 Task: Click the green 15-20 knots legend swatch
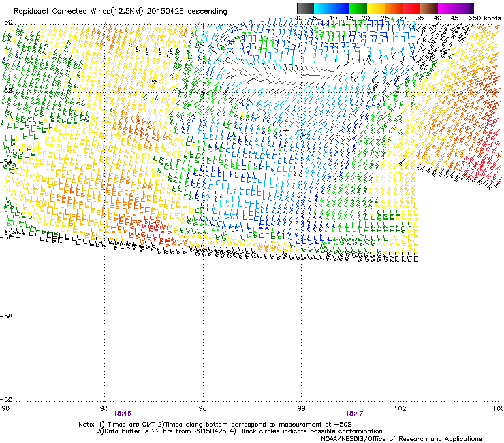pos(358,8)
